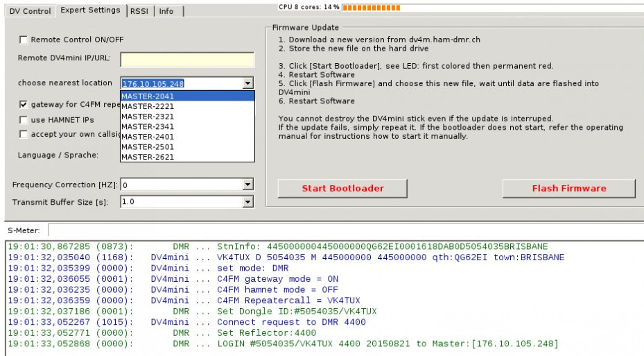The height and width of the screenshot is (356, 644).
Task: Click the Start Bootloader button
Action: click(342, 188)
